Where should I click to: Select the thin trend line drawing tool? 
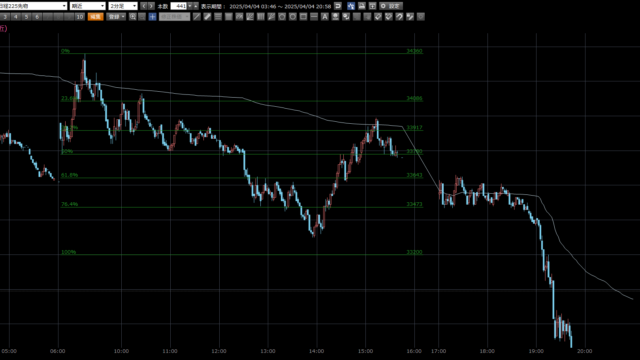(197, 17)
